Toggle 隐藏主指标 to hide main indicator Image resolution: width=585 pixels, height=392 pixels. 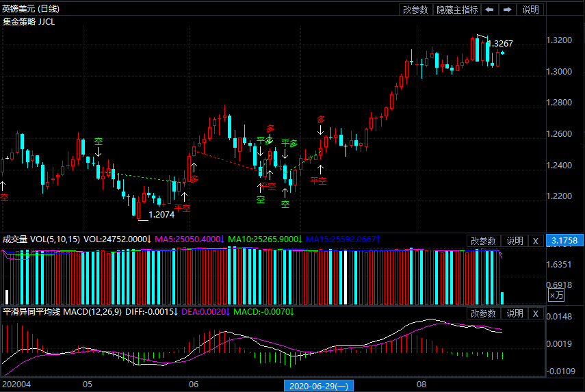pos(457,10)
